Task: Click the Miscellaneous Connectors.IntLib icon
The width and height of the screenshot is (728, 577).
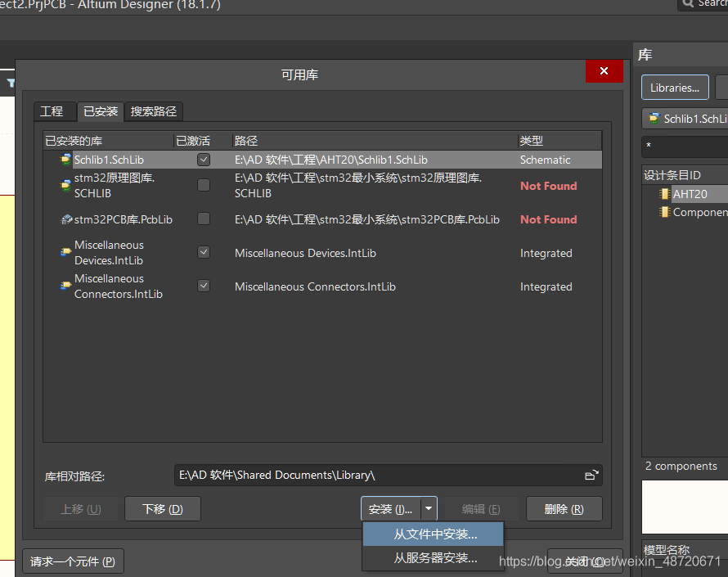Action: tap(66, 286)
